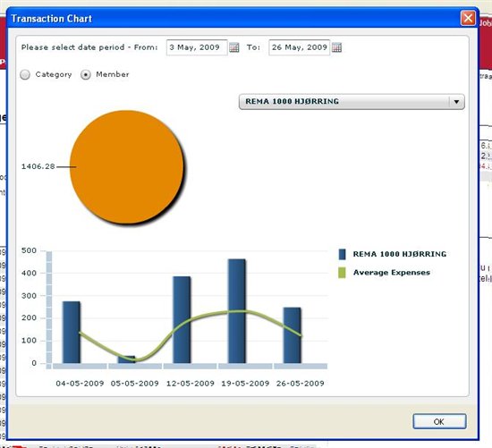Image resolution: width=492 pixels, height=448 pixels.
Task: Close the Transaction Chart dialog
Action: point(468,18)
